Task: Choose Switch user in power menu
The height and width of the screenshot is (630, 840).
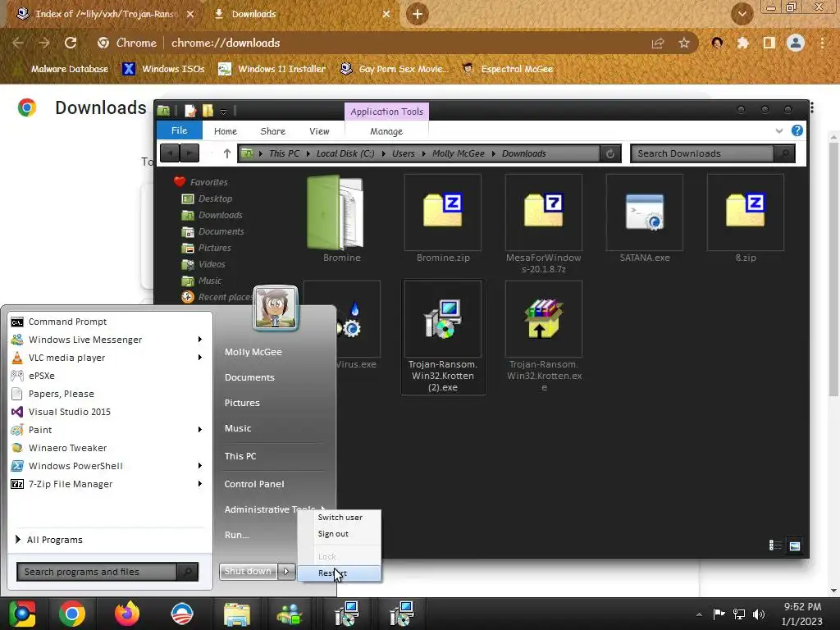Action: (340, 517)
